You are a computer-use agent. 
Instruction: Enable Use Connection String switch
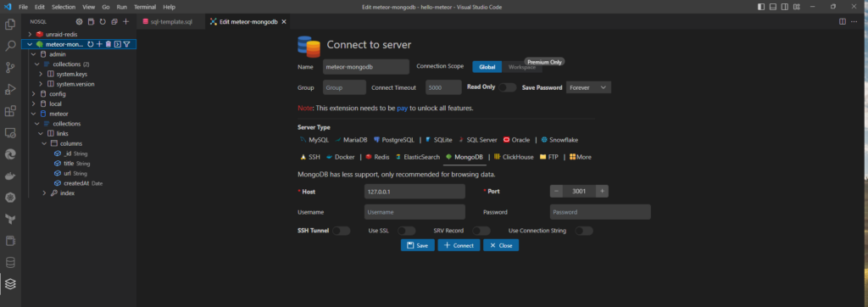coord(584,231)
